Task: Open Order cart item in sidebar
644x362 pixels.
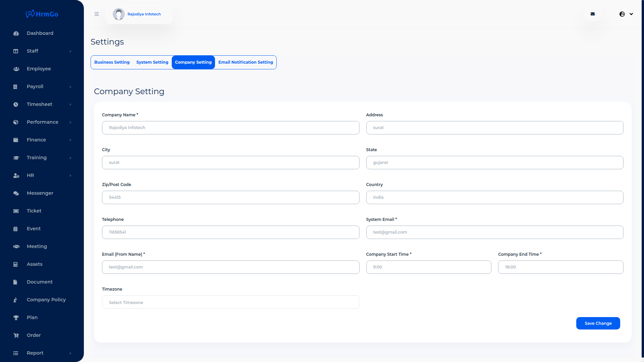Action: click(34, 335)
